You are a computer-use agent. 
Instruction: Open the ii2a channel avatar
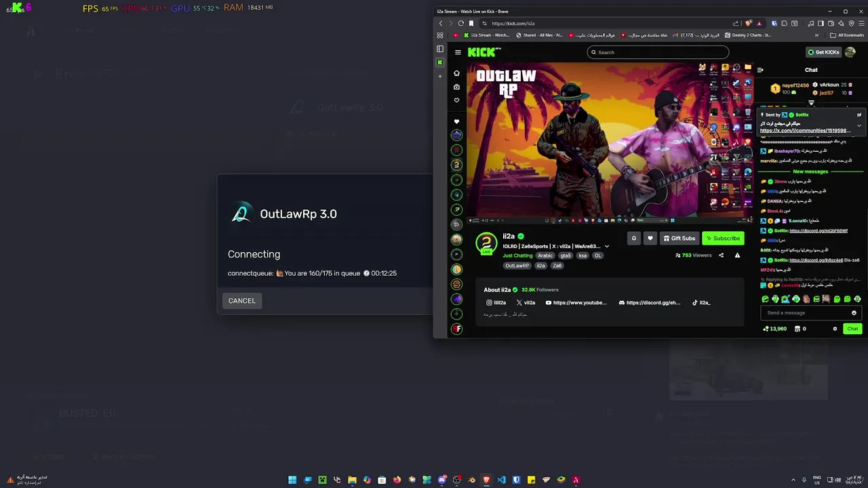(x=486, y=243)
